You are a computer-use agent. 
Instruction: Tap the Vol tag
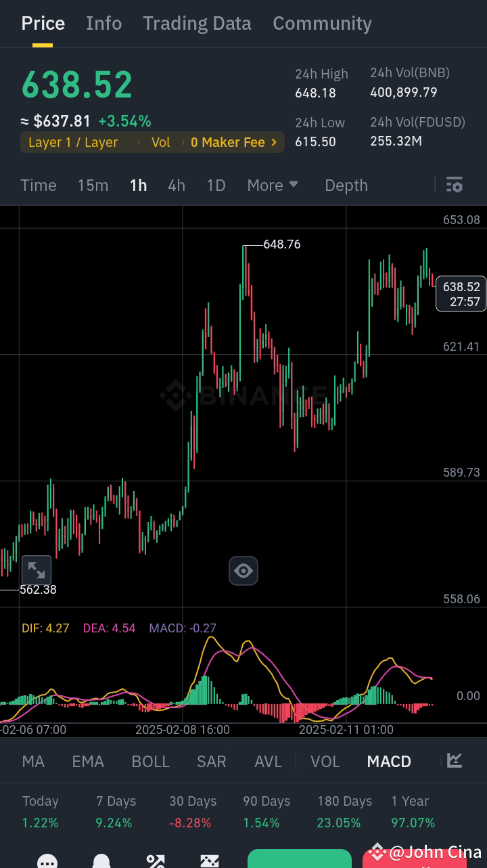pos(161,142)
